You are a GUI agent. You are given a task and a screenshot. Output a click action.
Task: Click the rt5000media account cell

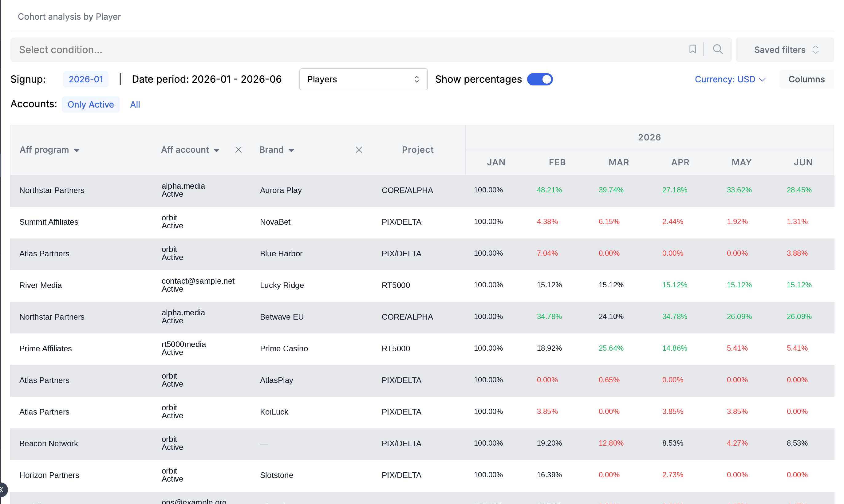click(x=183, y=348)
